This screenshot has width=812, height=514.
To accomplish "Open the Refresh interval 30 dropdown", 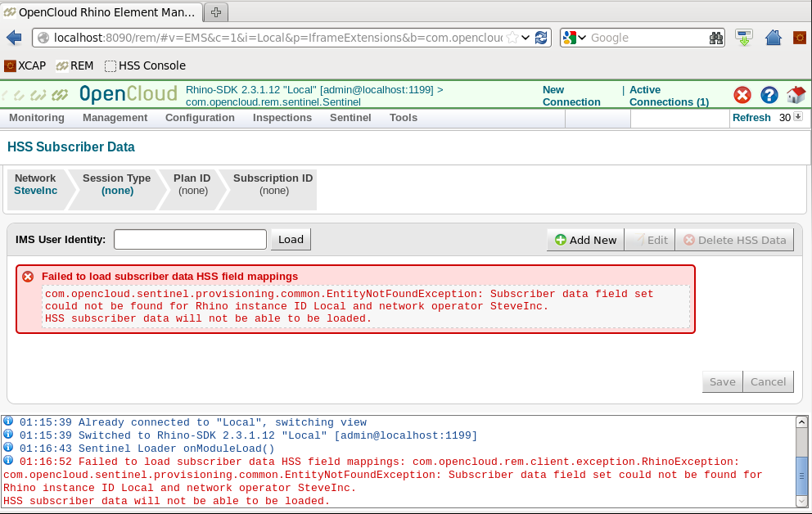I will 798,117.
